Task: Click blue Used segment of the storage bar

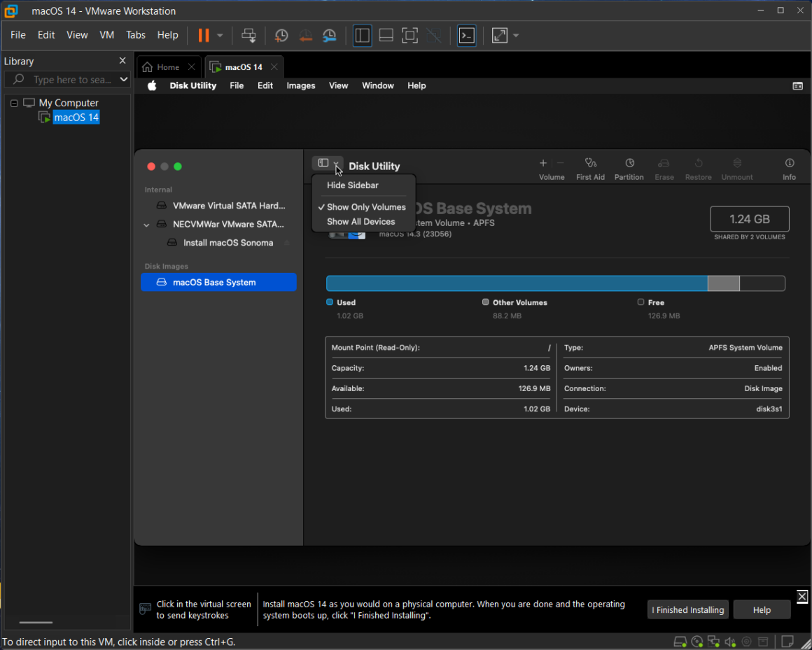Action: (x=517, y=283)
